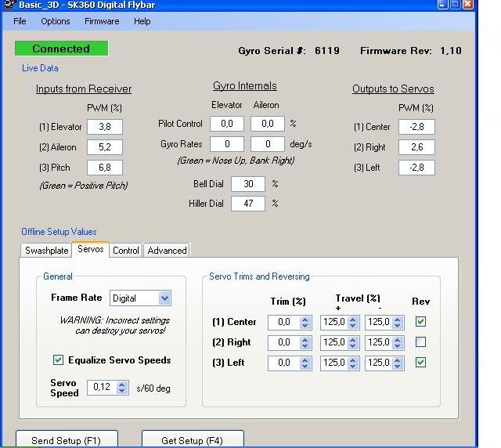Click the Gyro Serial number 6119
This screenshot has height=448, width=501.
[x=327, y=51]
